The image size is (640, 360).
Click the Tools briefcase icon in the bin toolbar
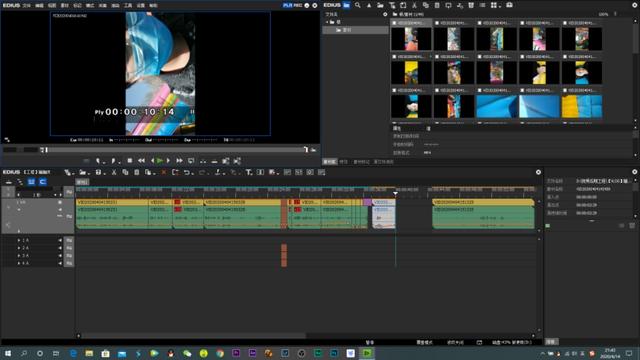click(509, 5)
